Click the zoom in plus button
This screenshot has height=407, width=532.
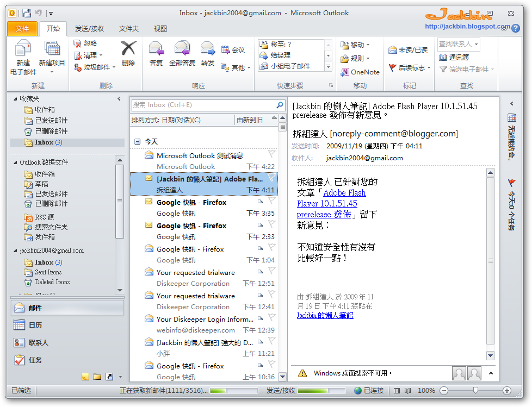[x=507, y=391]
